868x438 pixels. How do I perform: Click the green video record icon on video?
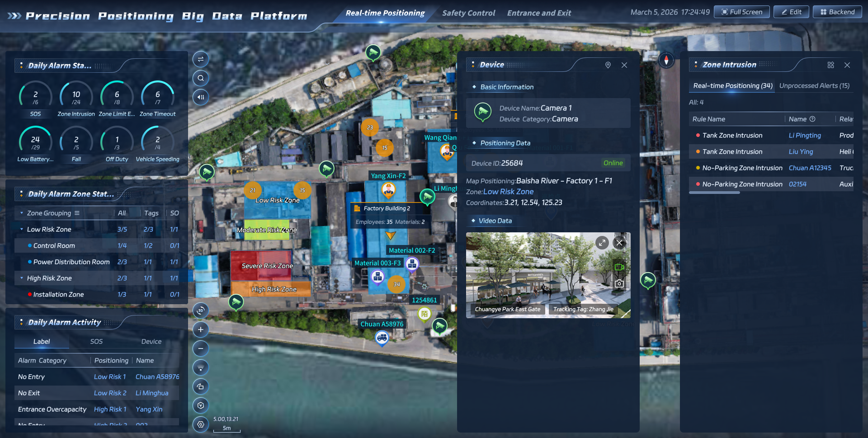click(619, 267)
